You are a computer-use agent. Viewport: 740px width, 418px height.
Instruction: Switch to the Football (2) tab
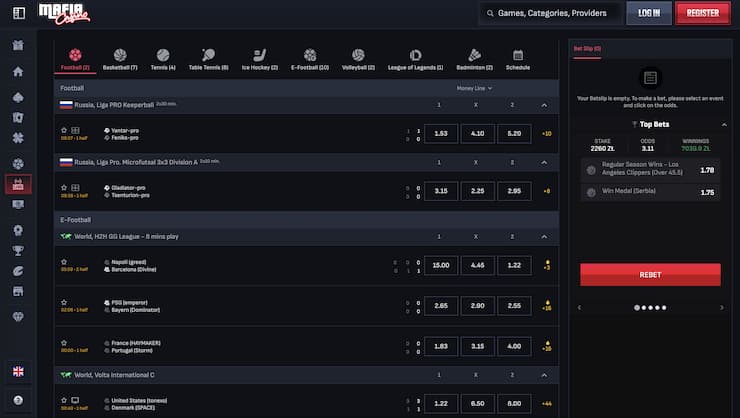[75, 59]
